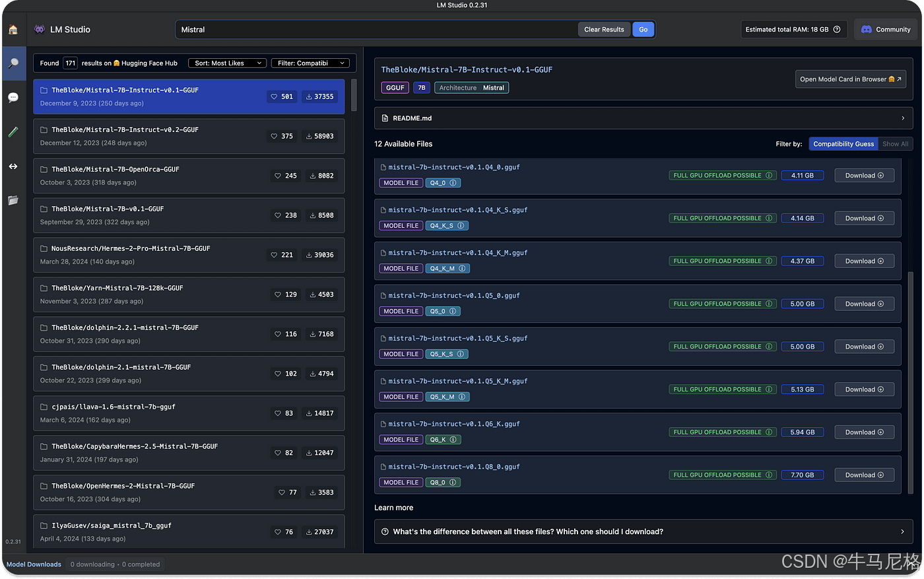Open the Community button
Viewport: 924px width, 579px height.
[886, 29]
